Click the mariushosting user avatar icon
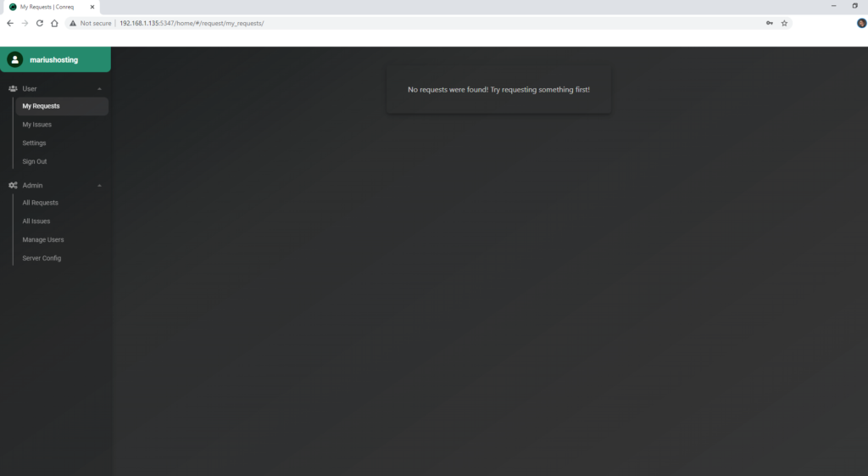The width and height of the screenshot is (868, 476). click(14, 59)
